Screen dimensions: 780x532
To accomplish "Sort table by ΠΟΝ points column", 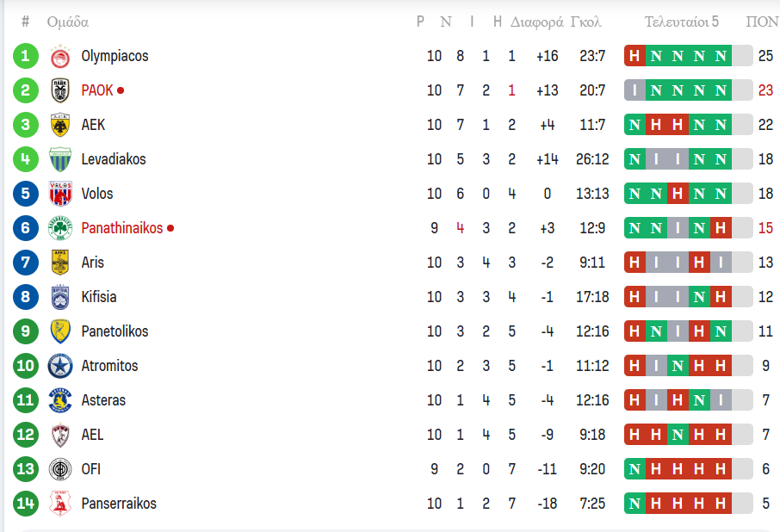I will 762,22.
